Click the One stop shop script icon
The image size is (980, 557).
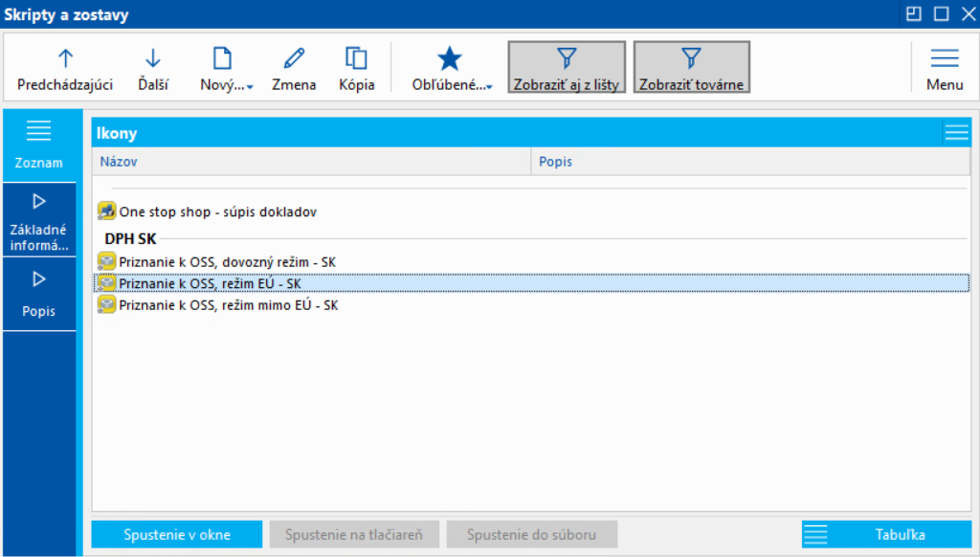(107, 212)
